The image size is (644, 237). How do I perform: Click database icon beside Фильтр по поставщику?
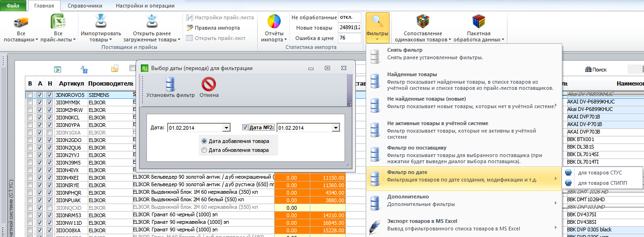click(375, 153)
